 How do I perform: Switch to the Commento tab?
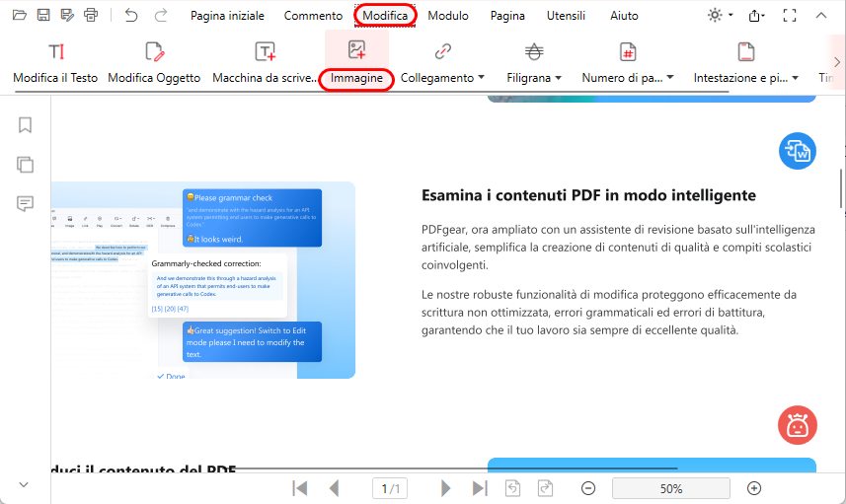(x=313, y=16)
